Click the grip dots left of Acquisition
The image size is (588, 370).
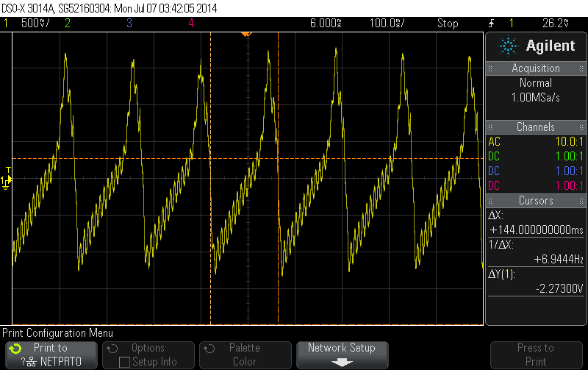pyautogui.click(x=490, y=68)
